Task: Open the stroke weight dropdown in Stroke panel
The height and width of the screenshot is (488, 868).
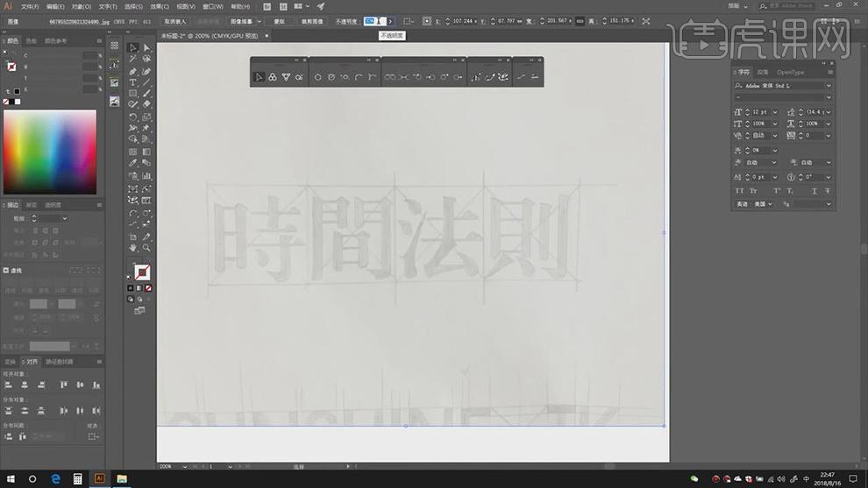Action: point(65,218)
